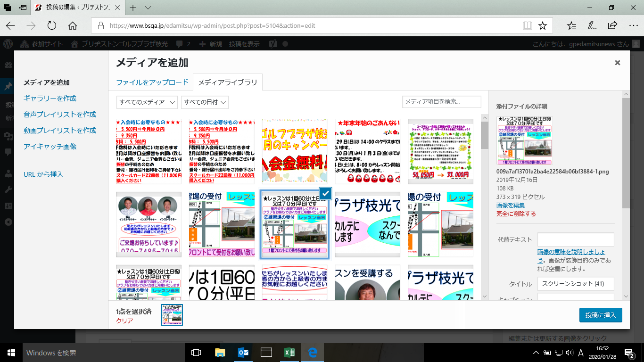This screenshot has width=644, height=362.
Task: Click the Edge icon on taskbar
Action: 313,353
